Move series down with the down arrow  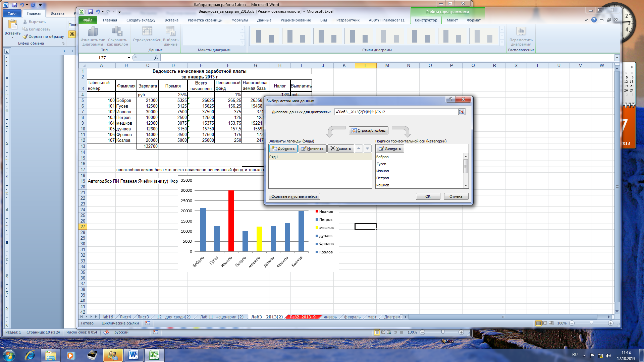368,148
